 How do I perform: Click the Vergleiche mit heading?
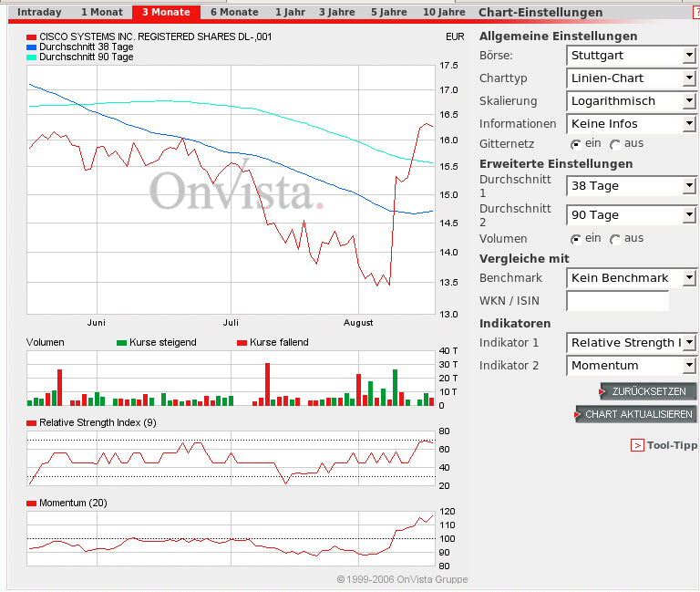pyautogui.click(x=524, y=259)
